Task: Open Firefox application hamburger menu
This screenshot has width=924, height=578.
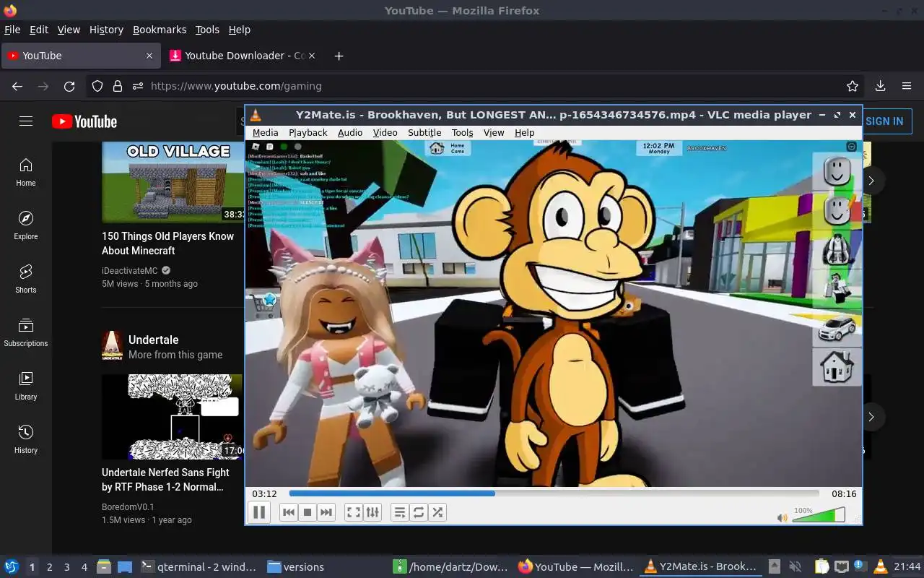Action: tap(907, 86)
